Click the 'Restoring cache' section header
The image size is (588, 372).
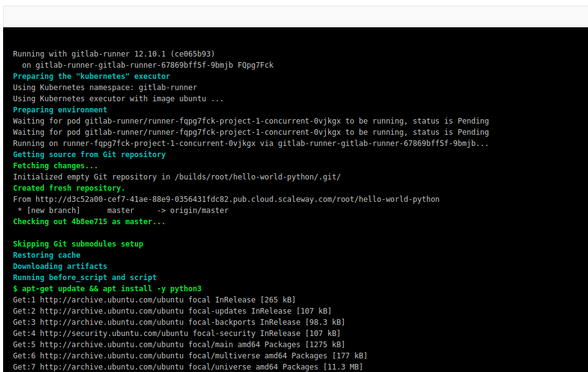point(47,255)
